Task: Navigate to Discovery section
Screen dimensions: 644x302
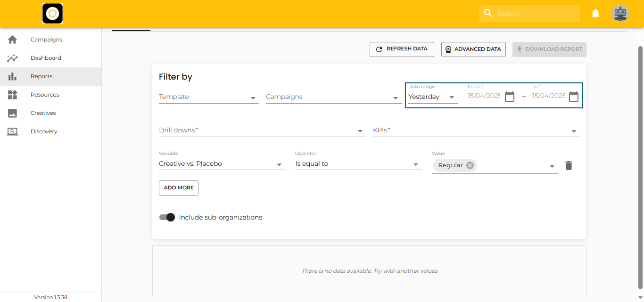Action: 43,131
